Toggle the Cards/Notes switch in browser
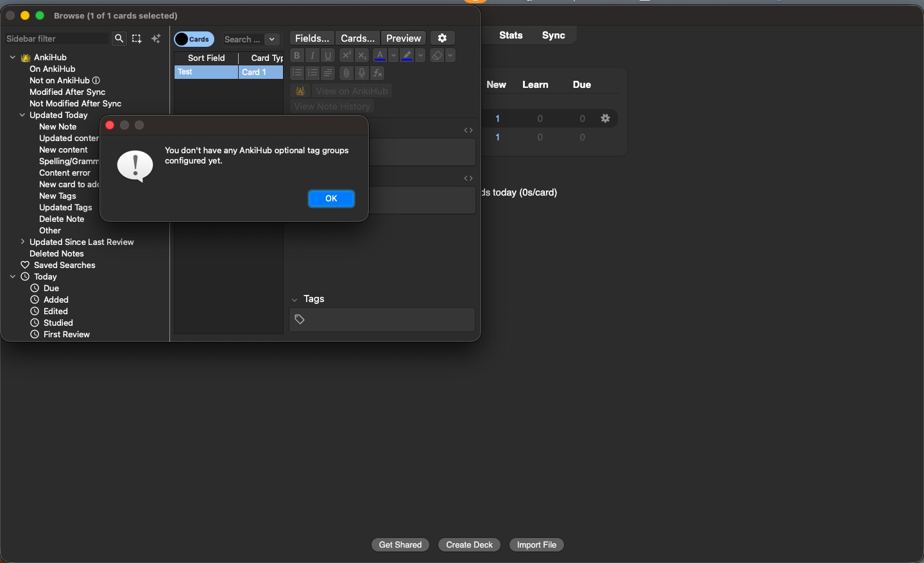 (x=194, y=39)
